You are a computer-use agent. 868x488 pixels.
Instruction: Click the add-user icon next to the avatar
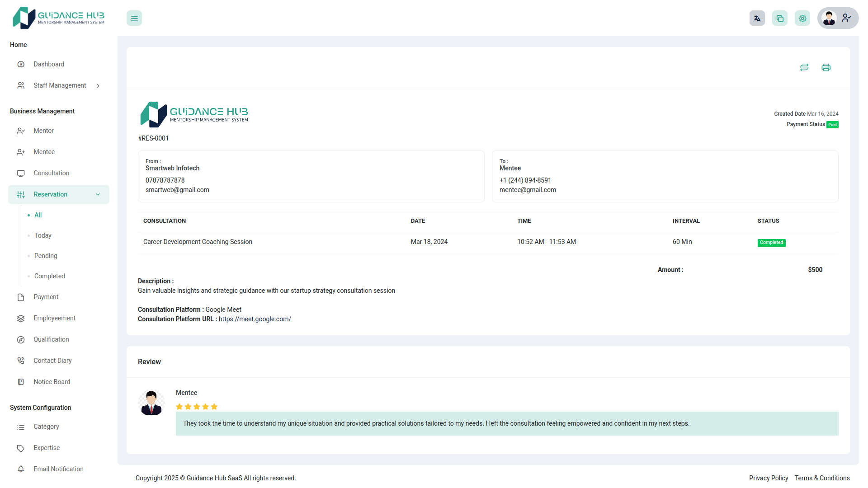846,18
